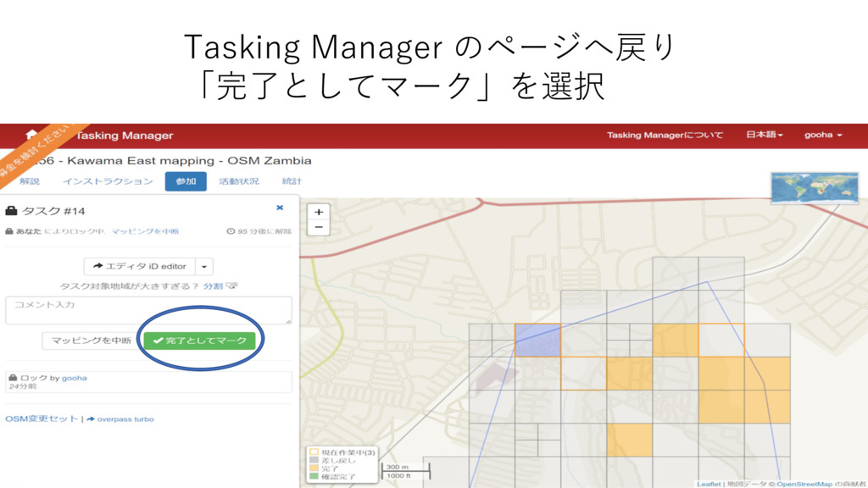Open the gooha user menu
Screen dimensions: 868x488
click(823, 135)
